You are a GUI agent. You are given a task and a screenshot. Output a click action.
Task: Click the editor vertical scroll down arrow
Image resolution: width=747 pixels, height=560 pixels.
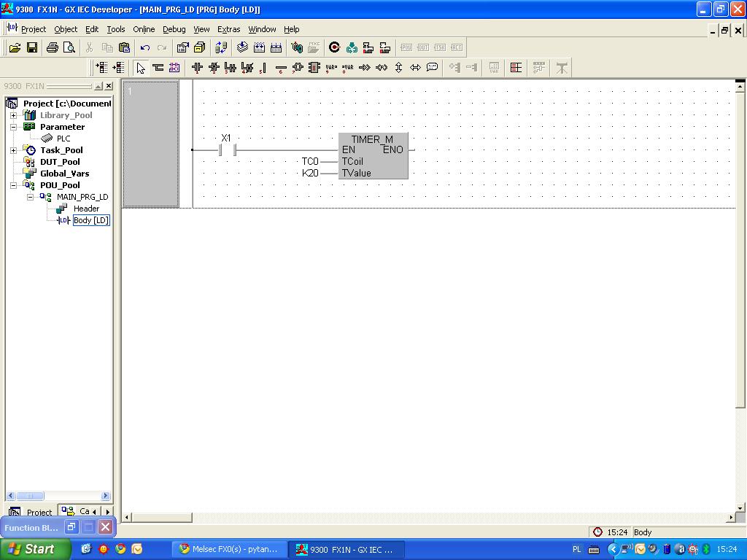(x=740, y=507)
